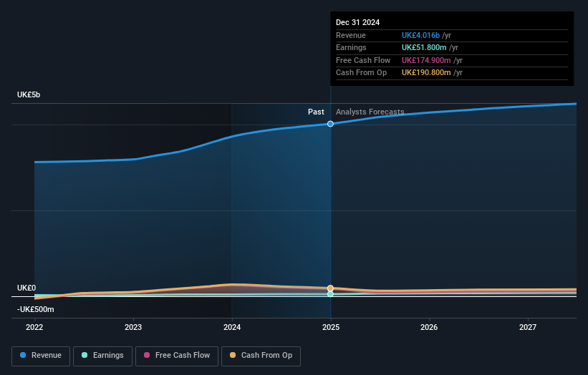
Task: Click the Dec 31 2024 tooltip date
Action: point(358,22)
